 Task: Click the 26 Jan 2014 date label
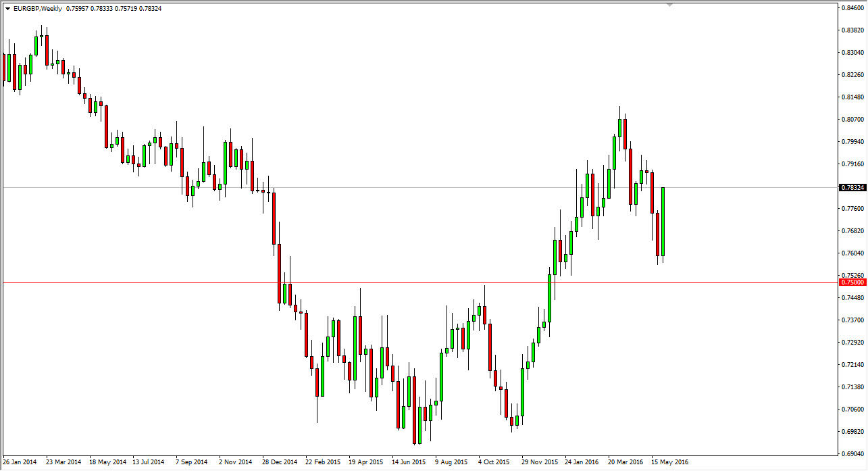[19, 462]
